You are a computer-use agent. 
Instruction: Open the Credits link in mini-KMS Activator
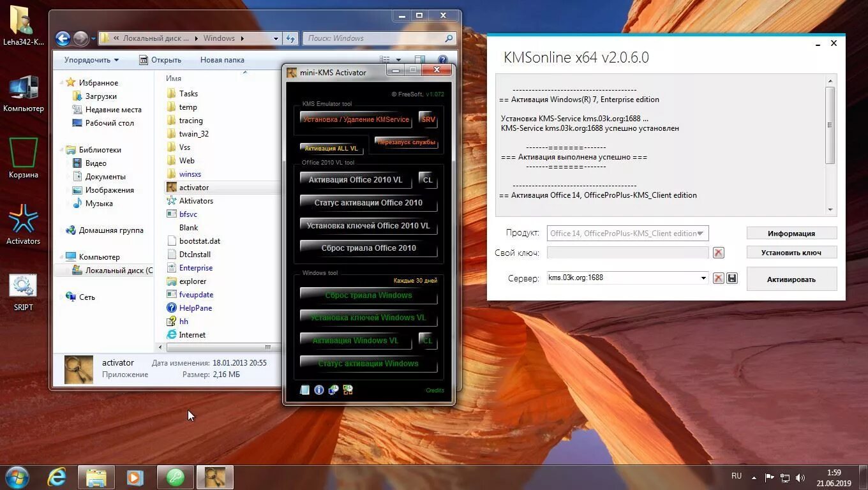point(435,390)
